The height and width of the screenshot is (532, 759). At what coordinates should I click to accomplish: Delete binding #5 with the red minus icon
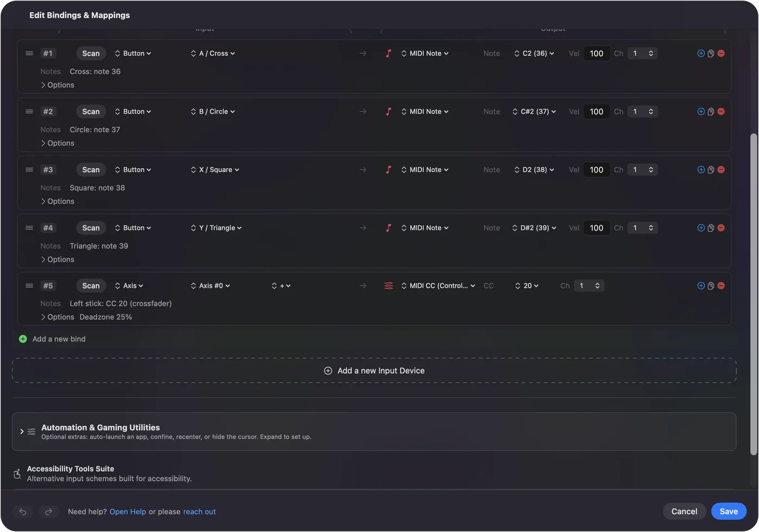point(721,286)
